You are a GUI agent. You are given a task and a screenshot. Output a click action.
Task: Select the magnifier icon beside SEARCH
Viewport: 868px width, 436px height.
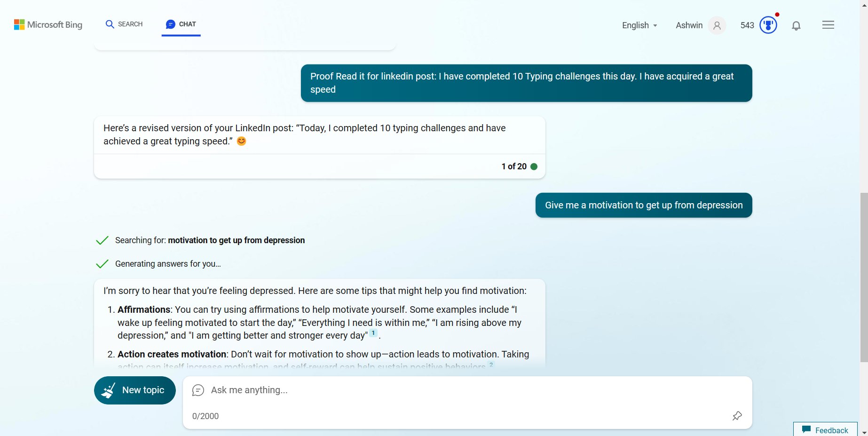point(110,24)
